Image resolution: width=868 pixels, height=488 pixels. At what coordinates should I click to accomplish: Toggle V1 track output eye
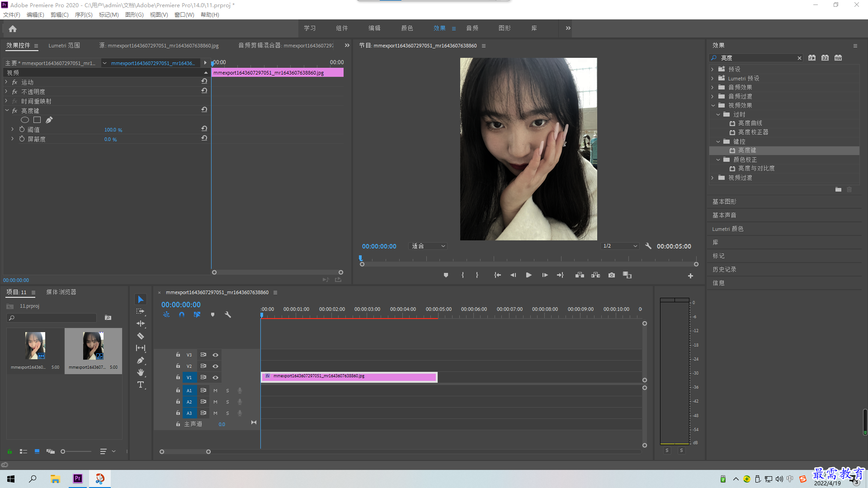(x=216, y=377)
